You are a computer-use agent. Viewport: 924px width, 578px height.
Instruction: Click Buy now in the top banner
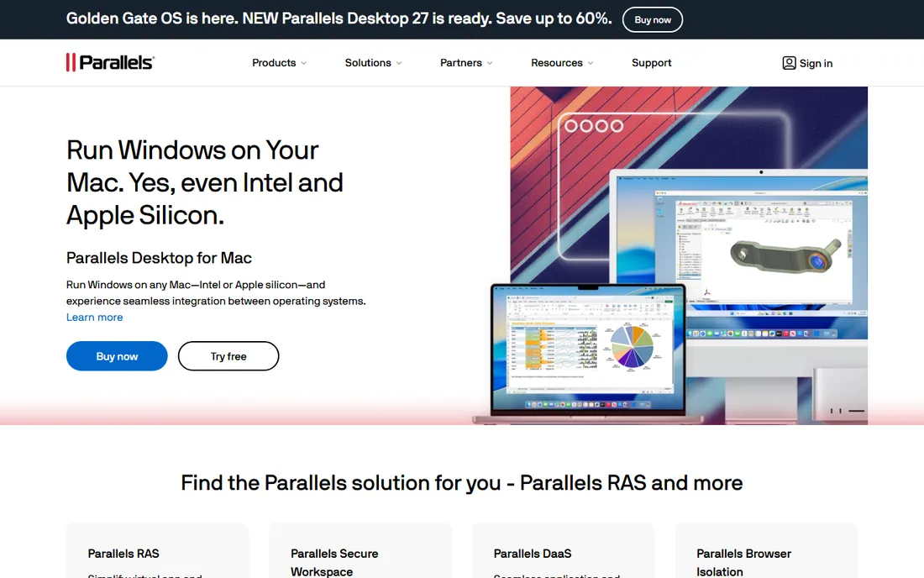pyautogui.click(x=653, y=19)
